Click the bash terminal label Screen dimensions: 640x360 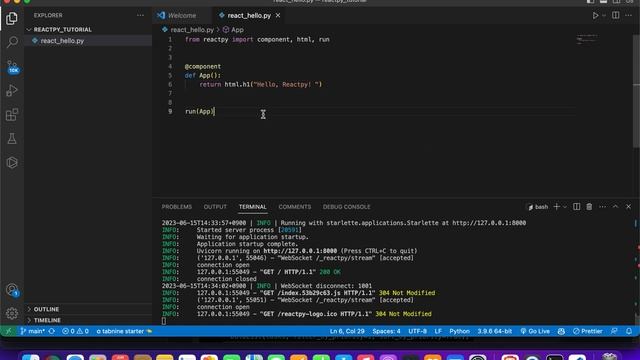click(x=538, y=207)
